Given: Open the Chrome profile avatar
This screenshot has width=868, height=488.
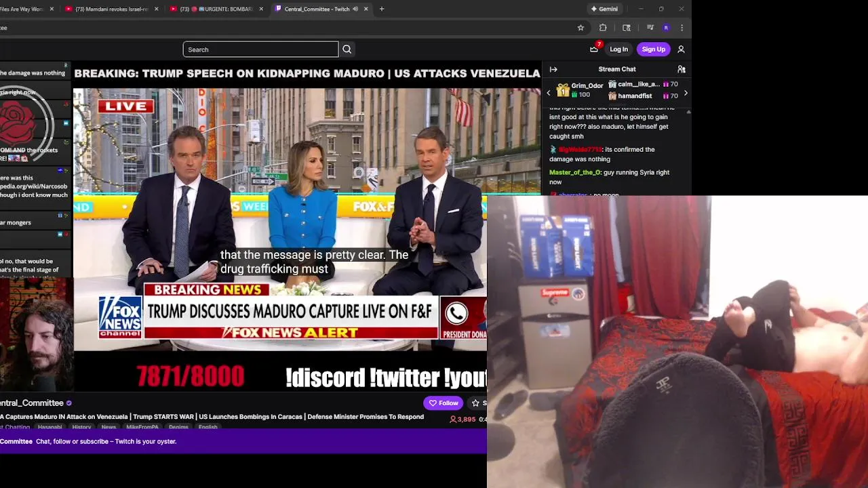Looking at the screenshot, I should pyautogui.click(x=666, y=28).
